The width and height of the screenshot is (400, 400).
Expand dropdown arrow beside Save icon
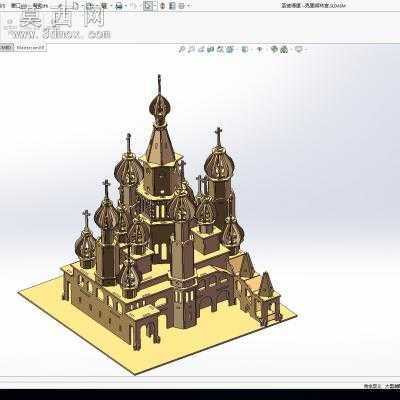(x=110, y=6)
